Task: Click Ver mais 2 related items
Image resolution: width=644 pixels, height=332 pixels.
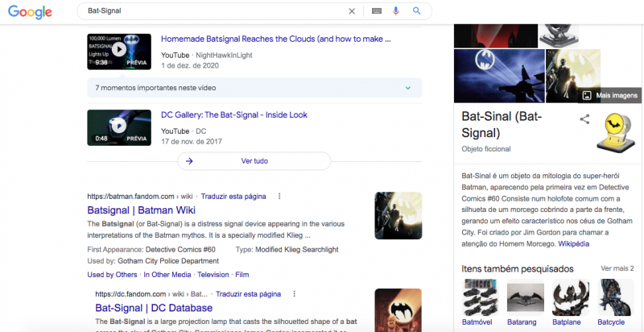Action: [617, 268]
